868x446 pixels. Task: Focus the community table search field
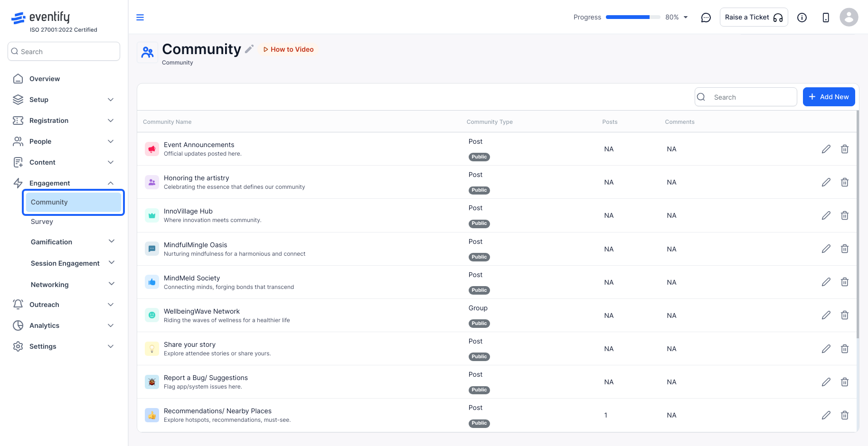(x=745, y=97)
